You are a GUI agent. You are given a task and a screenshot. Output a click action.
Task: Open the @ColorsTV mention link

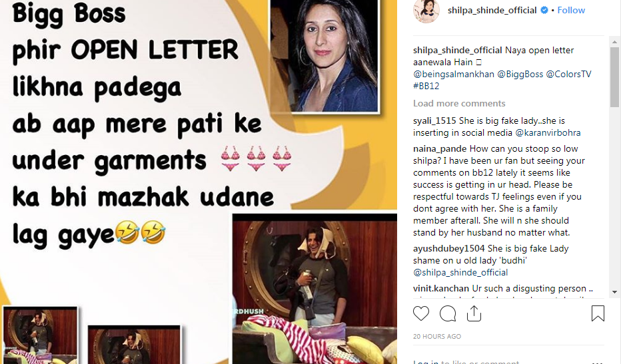[568, 74]
